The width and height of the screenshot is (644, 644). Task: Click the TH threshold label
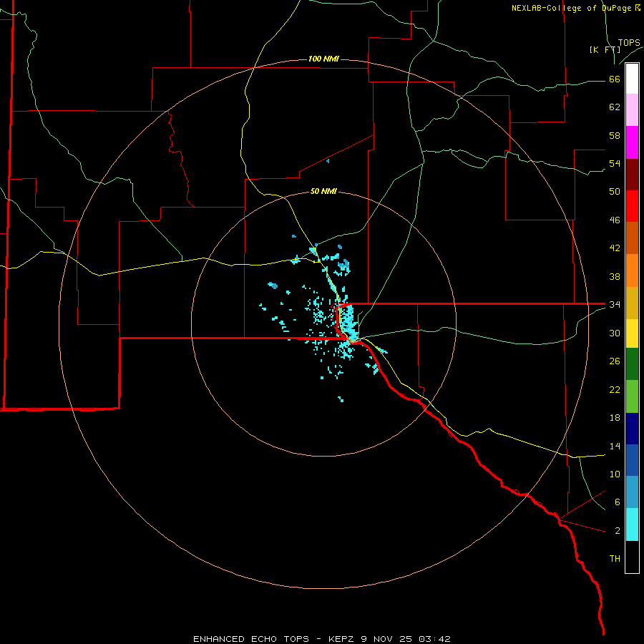point(615,559)
